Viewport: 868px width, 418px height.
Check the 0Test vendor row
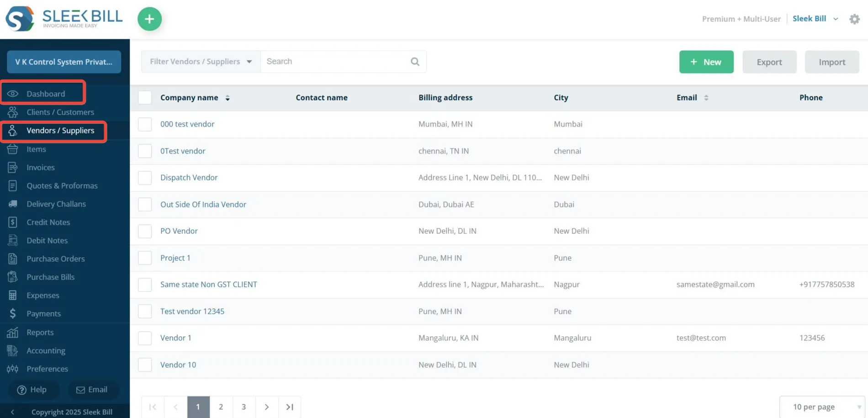click(145, 151)
